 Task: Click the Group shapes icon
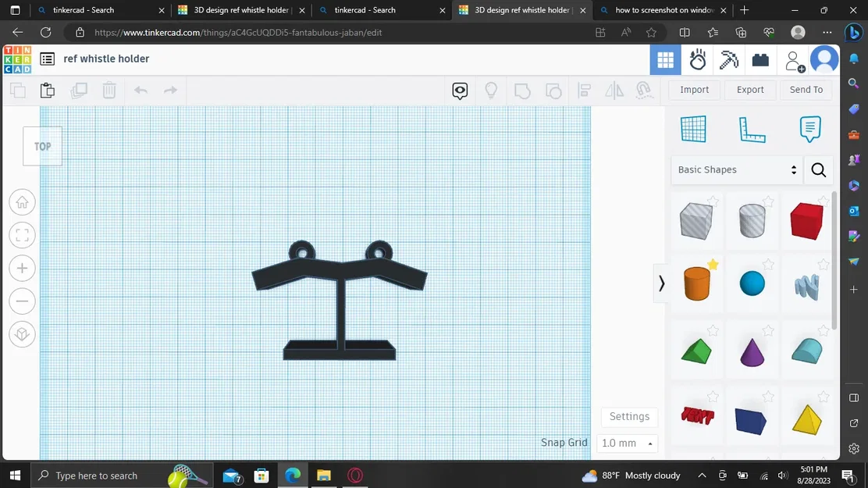pyautogui.click(x=522, y=91)
